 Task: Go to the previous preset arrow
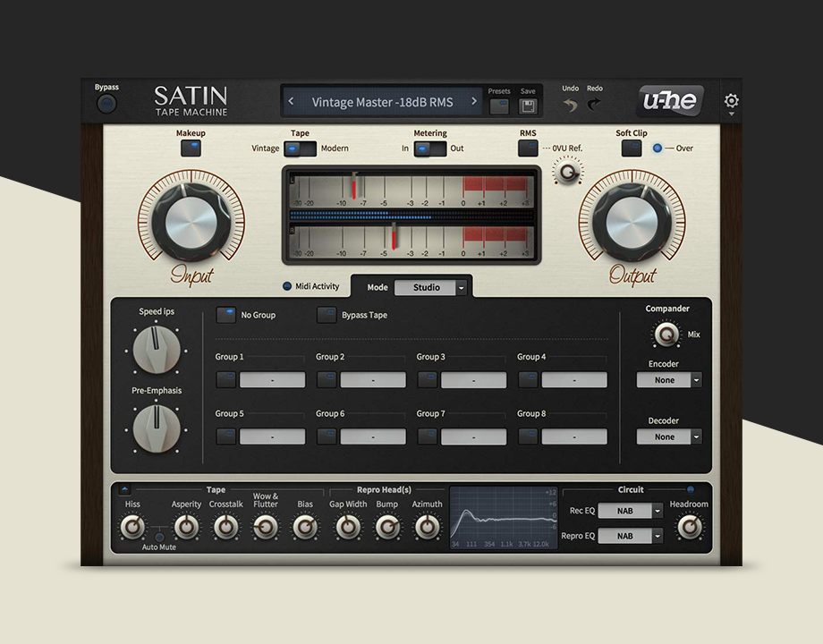tap(292, 101)
